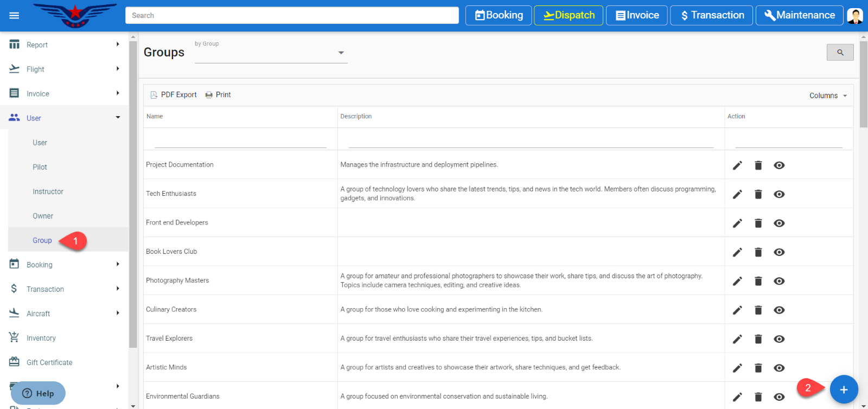Open the user profile avatar
868x409 pixels.
(855, 15)
